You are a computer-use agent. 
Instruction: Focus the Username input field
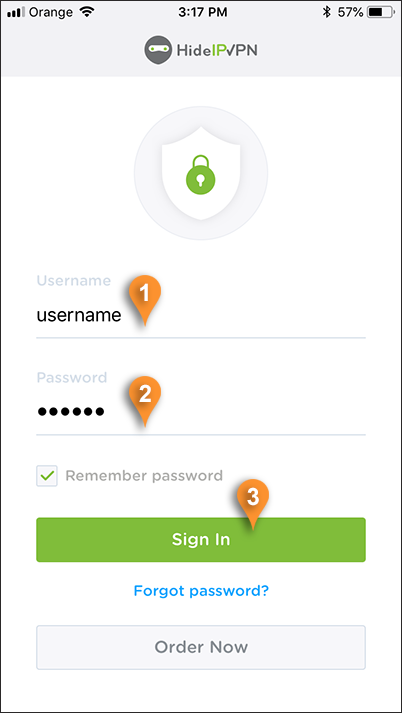coord(201,316)
